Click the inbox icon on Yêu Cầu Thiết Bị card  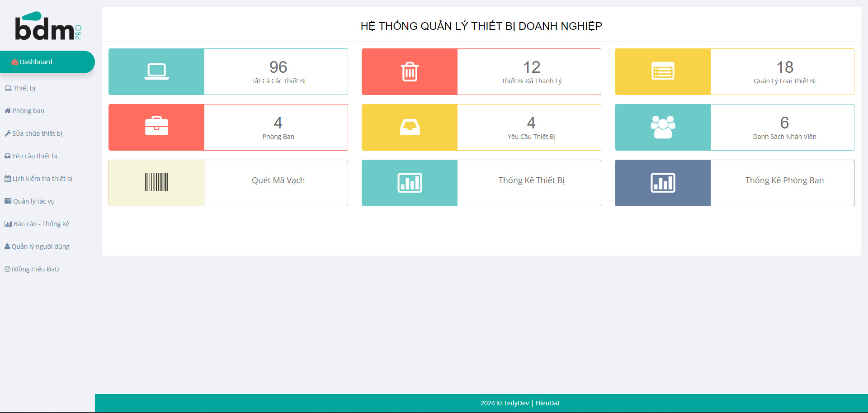pyautogui.click(x=410, y=127)
